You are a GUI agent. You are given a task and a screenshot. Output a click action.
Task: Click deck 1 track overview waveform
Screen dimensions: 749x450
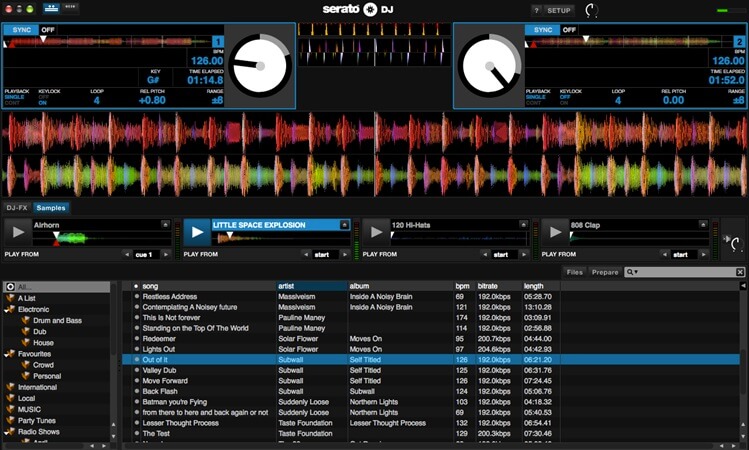107,42
